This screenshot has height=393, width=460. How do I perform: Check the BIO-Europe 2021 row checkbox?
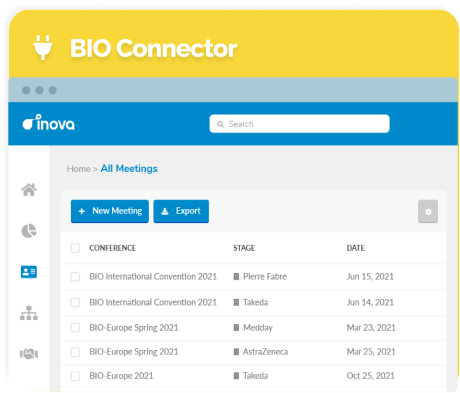click(x=75, y=376)
